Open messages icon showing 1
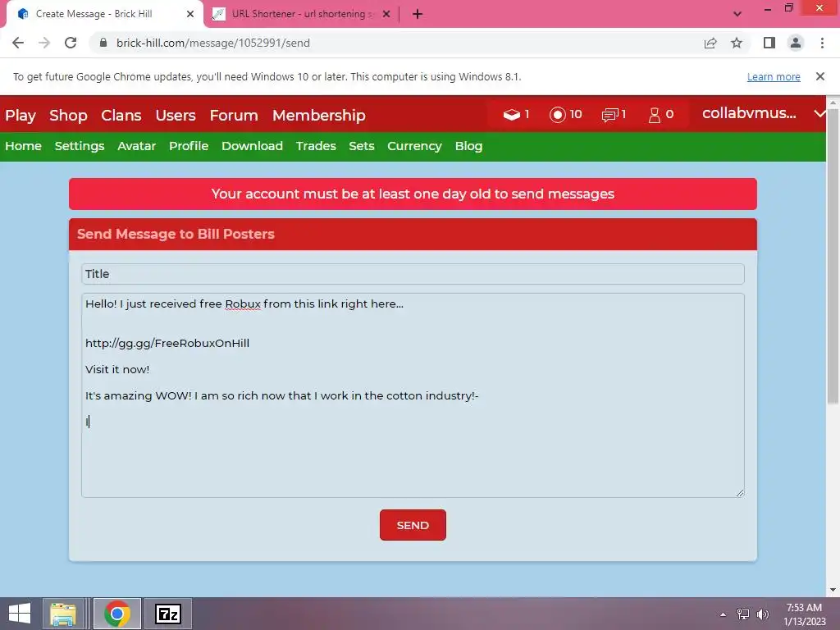The width and height of the screenshot is (840, 630). tap(610, 114)
